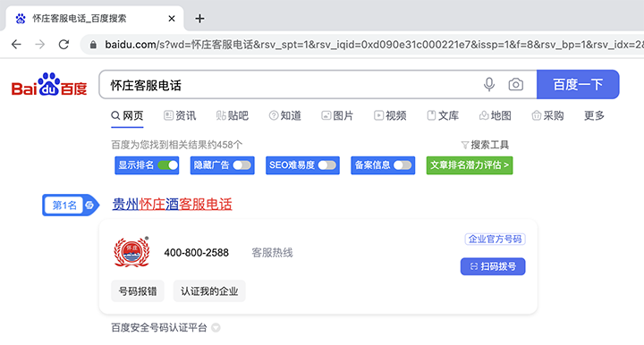Open the 贵州怀庄酒客服电话 result link
Viewport: 644px width, 345px height.
(172, 204)
